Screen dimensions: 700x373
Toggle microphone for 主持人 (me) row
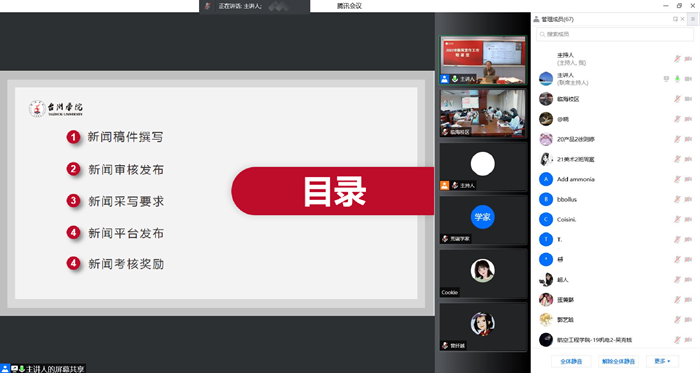tap(677, 59)
